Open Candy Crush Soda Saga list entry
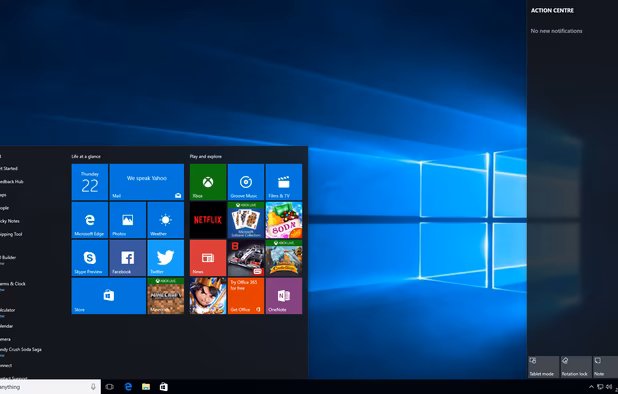 [21, 351]
